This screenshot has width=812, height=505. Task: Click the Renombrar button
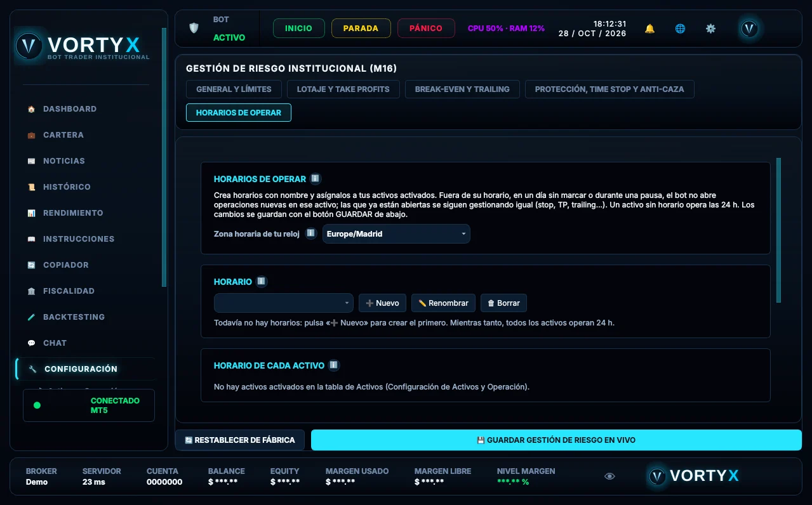click(x=443, y=303)
